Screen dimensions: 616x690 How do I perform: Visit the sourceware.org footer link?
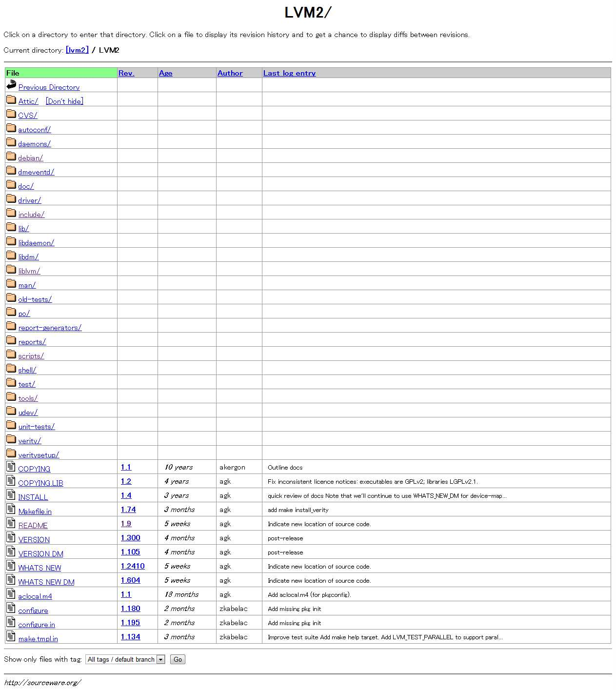tap(41, 683)
